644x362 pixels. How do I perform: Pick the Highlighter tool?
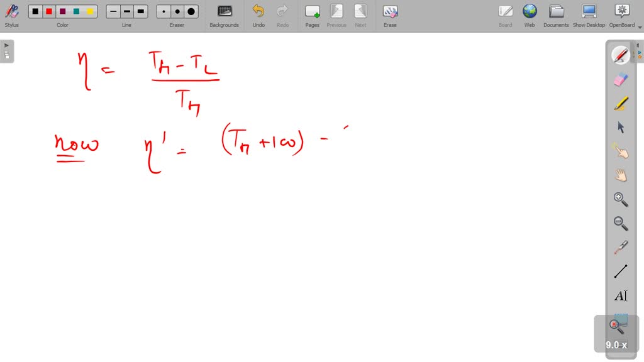click(x=620, y=102)
